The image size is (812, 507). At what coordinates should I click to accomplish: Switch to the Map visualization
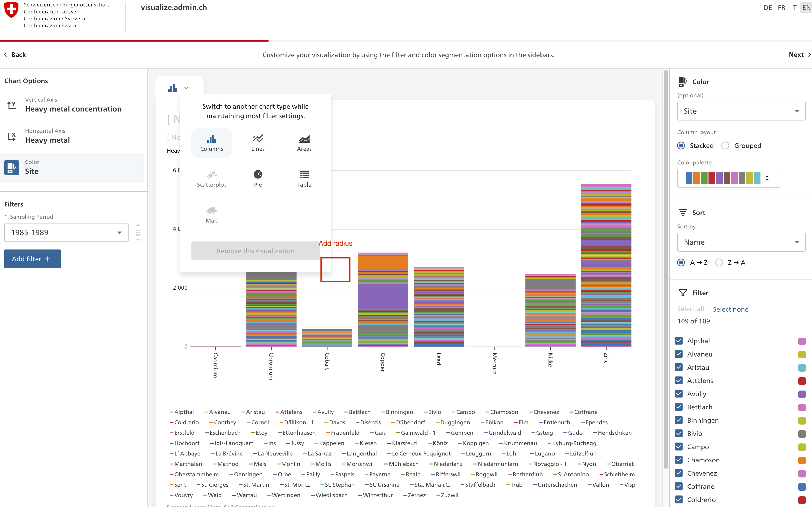pyautogui.click(x=212, y=215)
